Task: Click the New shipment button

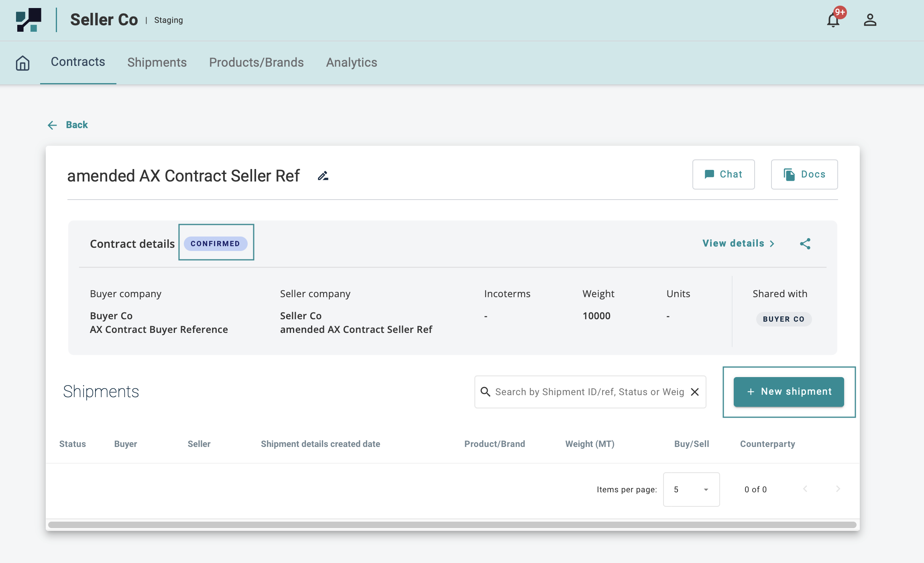Action: tap(789, 392)
